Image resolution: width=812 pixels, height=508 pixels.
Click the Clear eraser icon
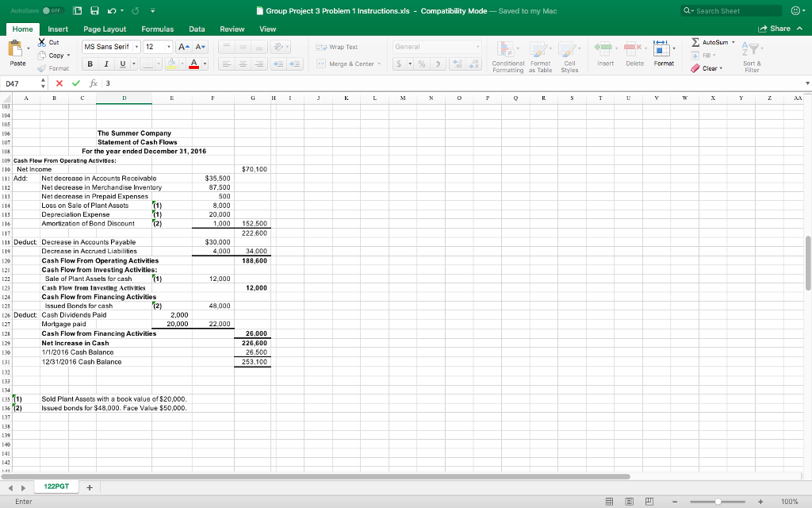tap(695, 68)
